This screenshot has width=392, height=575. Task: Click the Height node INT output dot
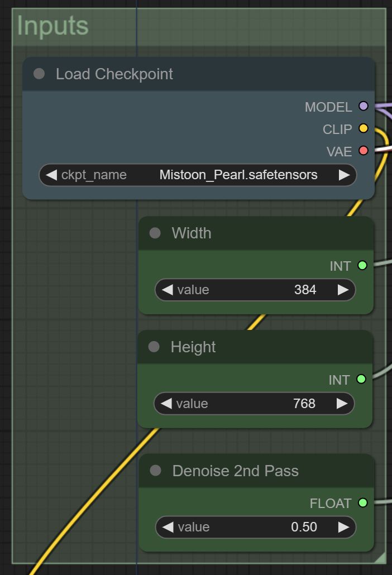tap(361, 379)
